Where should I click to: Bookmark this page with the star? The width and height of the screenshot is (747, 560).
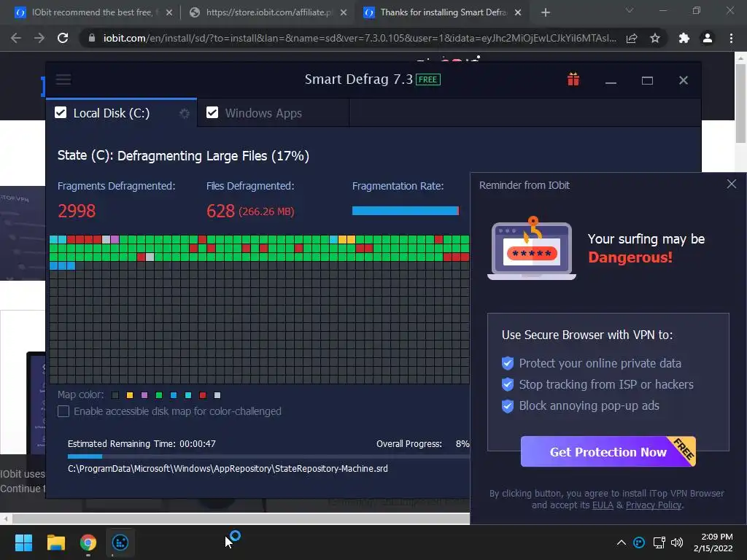(655, 38)
